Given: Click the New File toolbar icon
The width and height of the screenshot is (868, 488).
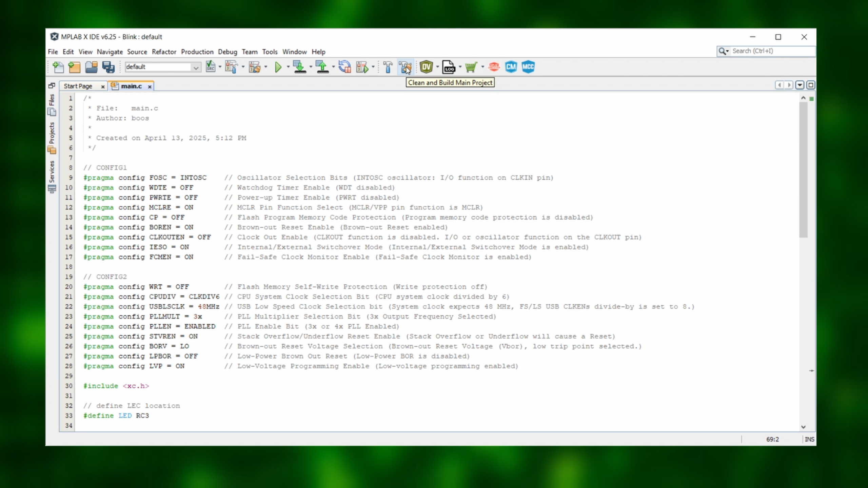Looking at the screenshot, I should (x=58, y=67).
